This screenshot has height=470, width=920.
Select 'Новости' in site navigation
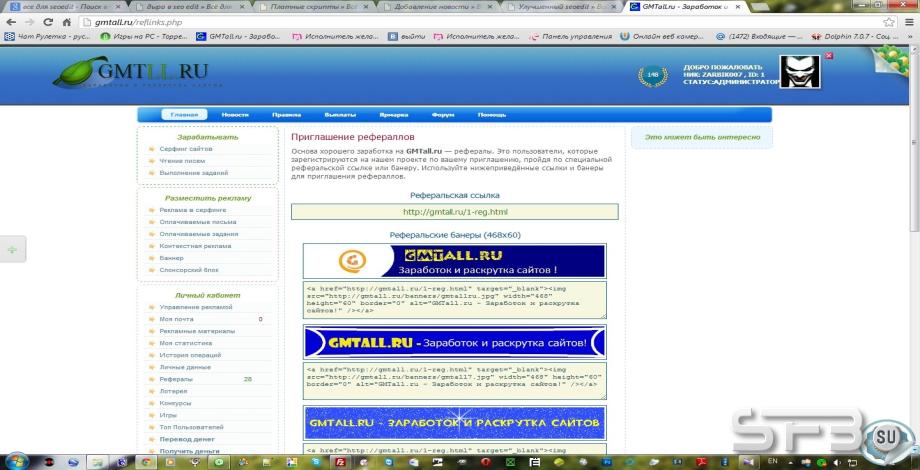pyautogui.click(x=235, y=115)
